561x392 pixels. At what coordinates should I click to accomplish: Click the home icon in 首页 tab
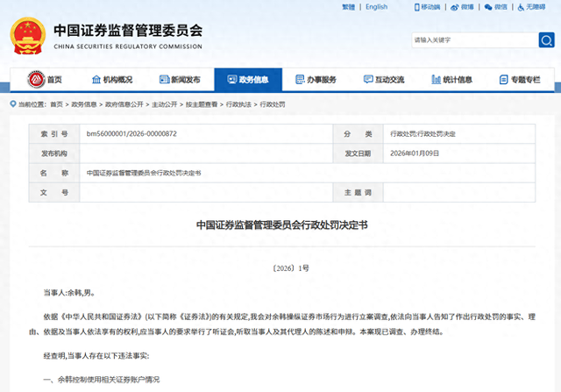tap(33, 80)
